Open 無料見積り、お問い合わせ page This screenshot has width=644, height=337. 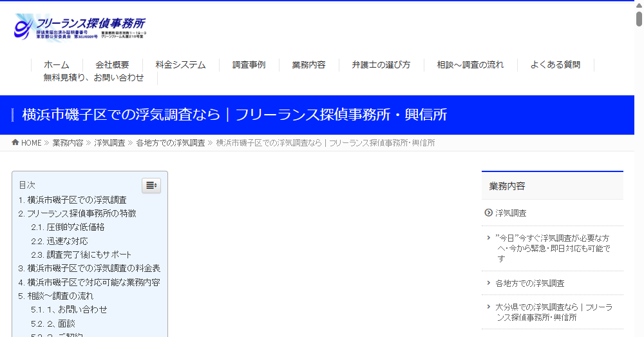93,77
